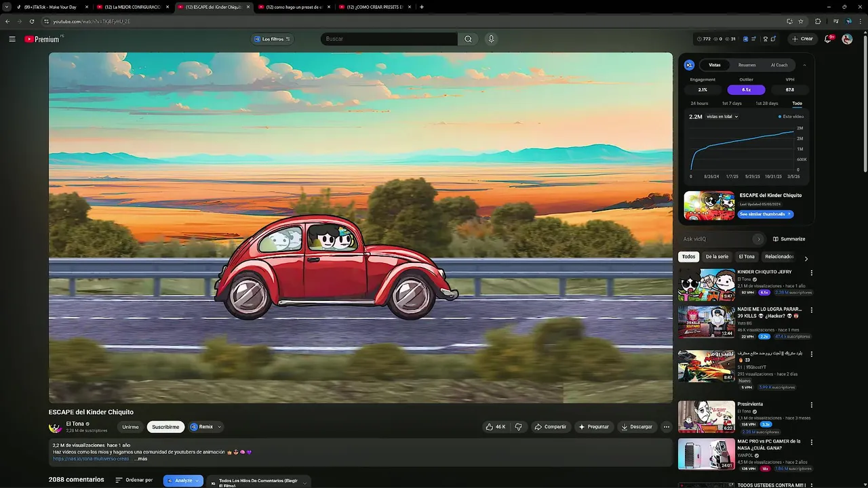
Task: Select 1st 7 days time range
Action: coord(732,103)
